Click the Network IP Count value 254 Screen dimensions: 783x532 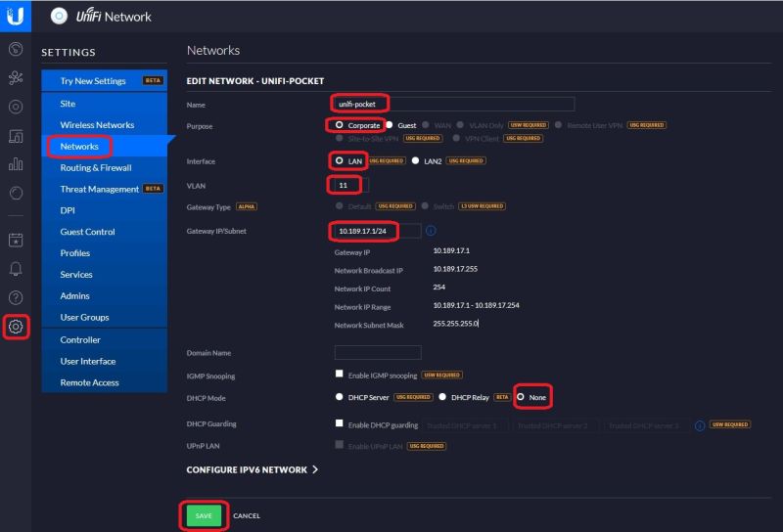click(438, 287)
